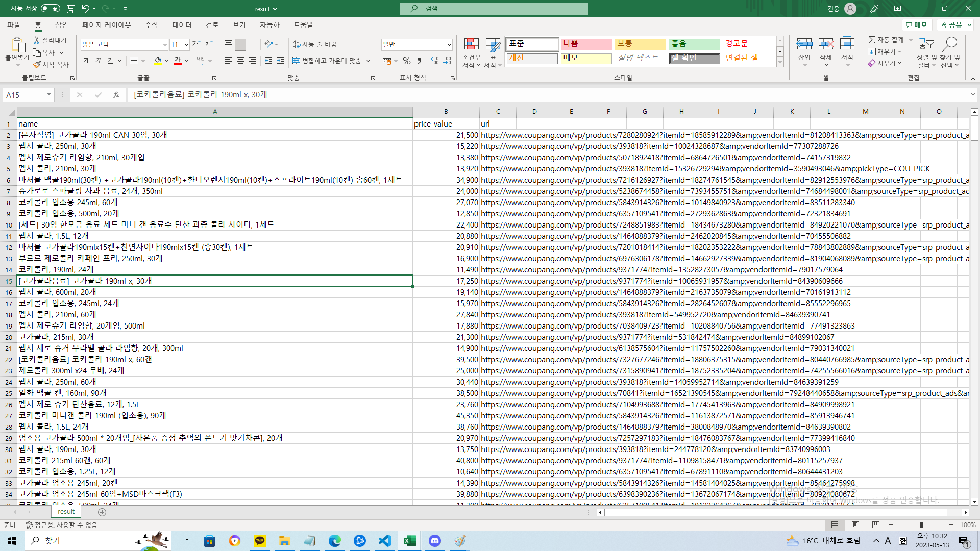
Task: Open Conditional Formatting (조건부 서식)
Action: pos(472,53)
